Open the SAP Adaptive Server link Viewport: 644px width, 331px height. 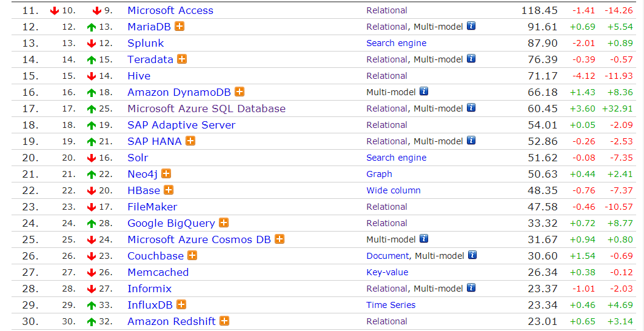[181, 125]
